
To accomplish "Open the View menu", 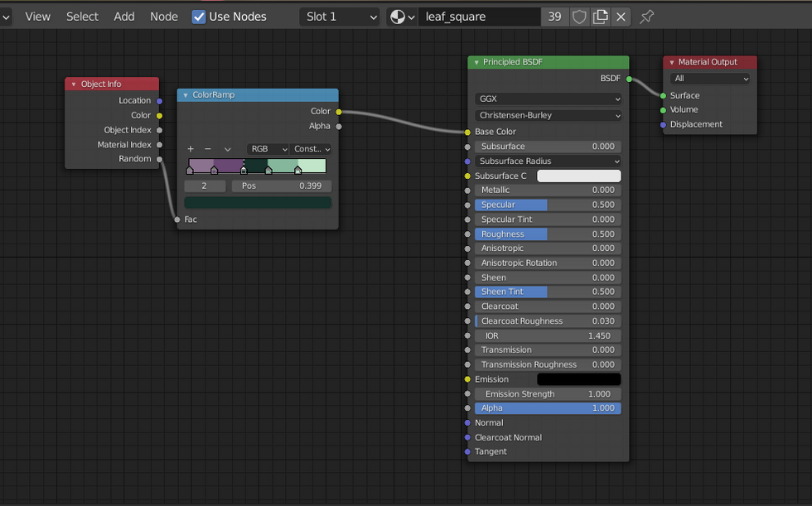I will 38,17.
